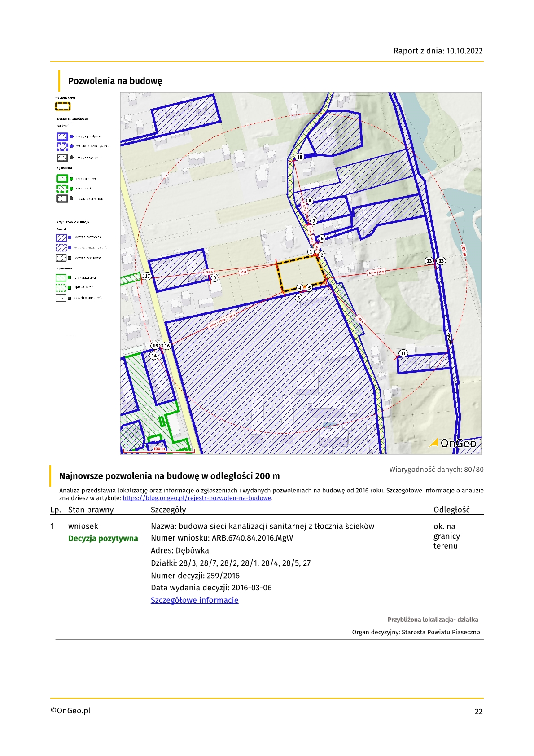Click ok. na granicy terenu distance value
The image size is (534, 756).
pyautogui.click(x=446, y=536)
